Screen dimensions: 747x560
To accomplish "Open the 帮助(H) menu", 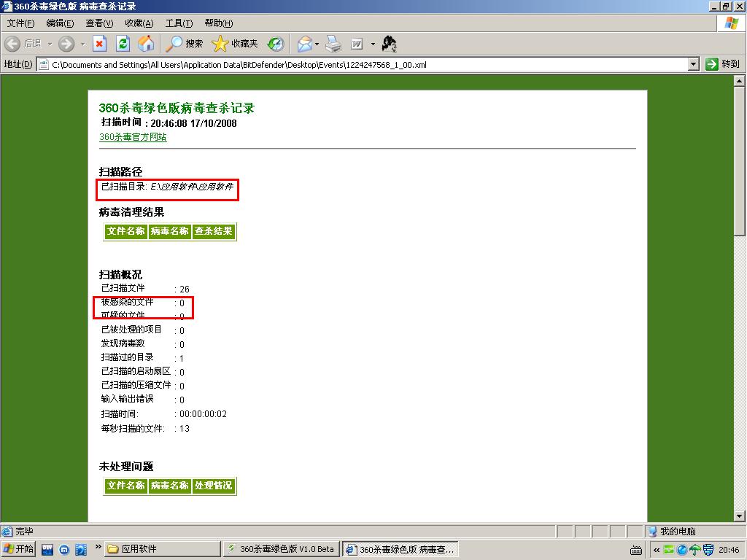I will 219,23.
